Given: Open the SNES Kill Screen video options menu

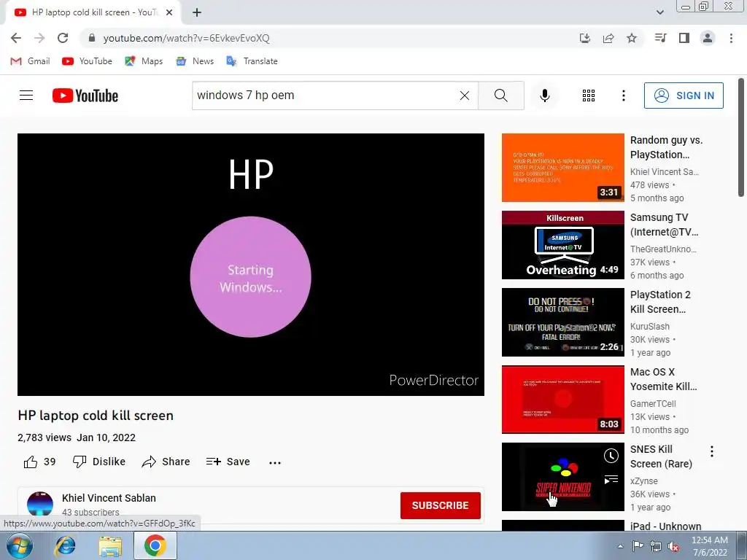Looking at the screenshot, I should [x=712, y=451].
